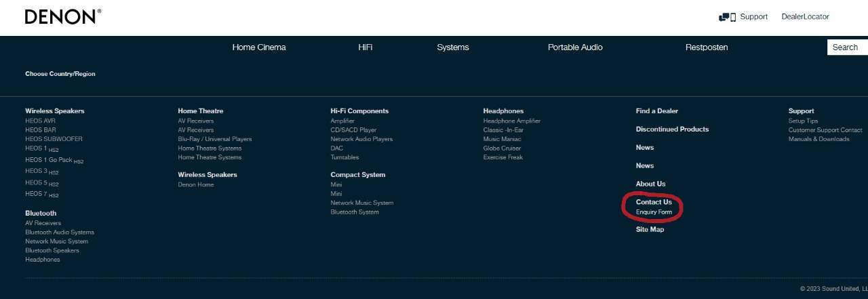The width and height of the screenshot is (868, 299).
Task: Open the HEOS 3 HS2 link
Action: 42,172
